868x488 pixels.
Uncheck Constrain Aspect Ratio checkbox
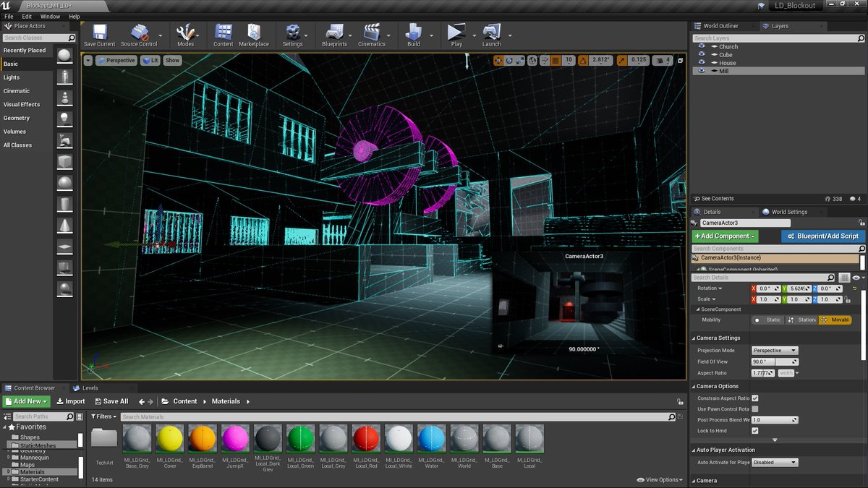tap(755, 398)
